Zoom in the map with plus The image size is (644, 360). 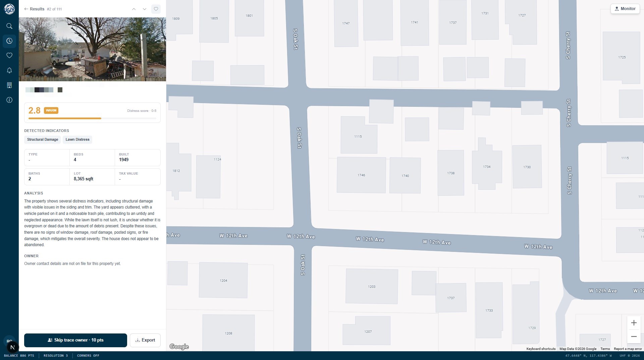click(634, 323)
